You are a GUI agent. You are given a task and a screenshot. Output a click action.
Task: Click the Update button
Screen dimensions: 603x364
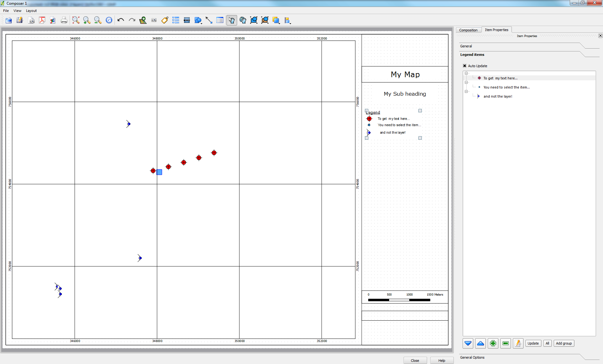click(533, 343)
